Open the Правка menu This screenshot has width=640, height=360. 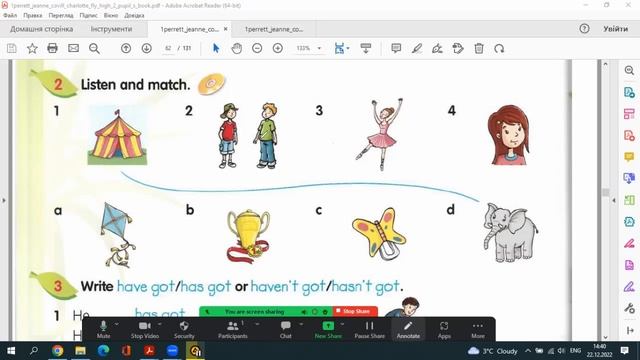point(33,15)
